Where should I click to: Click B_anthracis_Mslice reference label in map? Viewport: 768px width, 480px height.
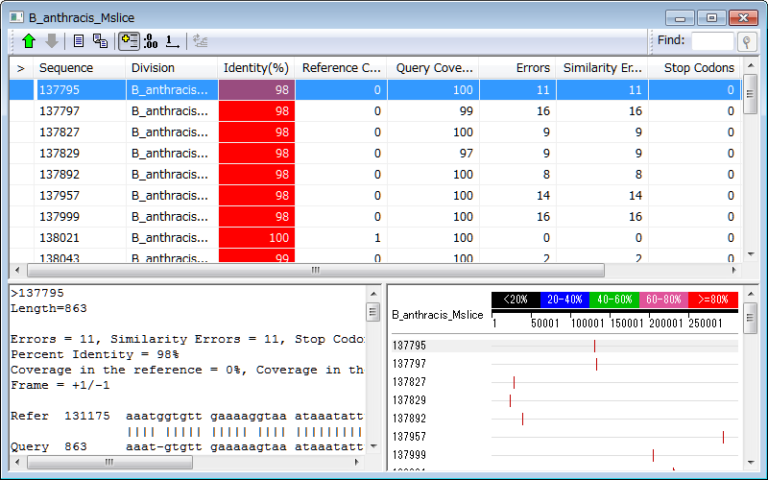pyautogui.click(x=437, y=315)
